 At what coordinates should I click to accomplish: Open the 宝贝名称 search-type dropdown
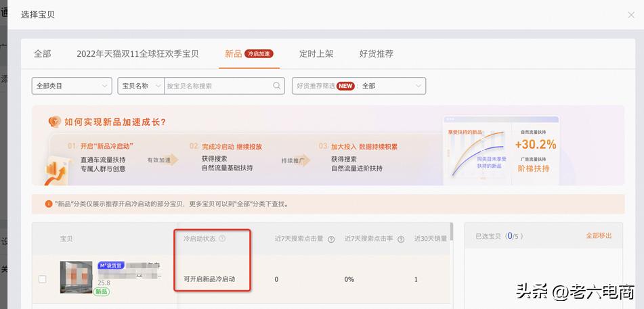[141, 86]
